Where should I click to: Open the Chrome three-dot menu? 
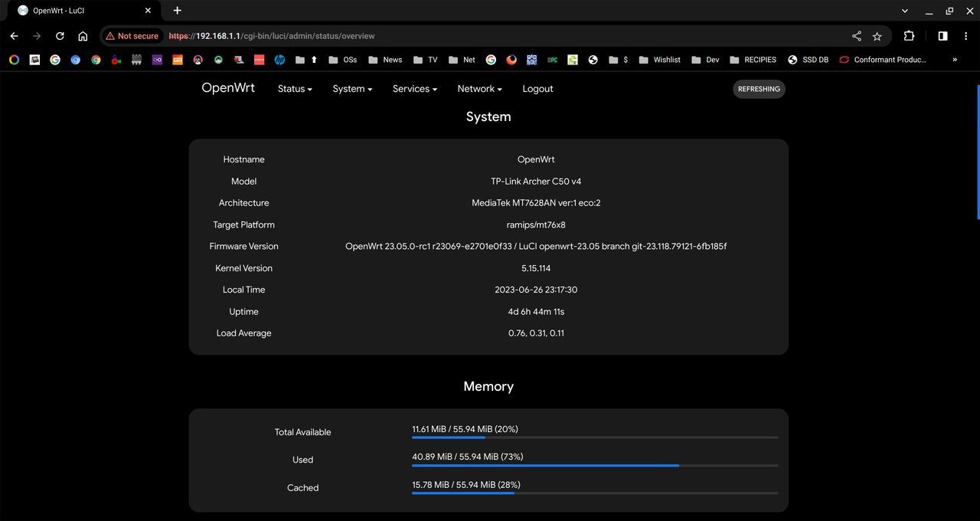(x=965, y=36)
